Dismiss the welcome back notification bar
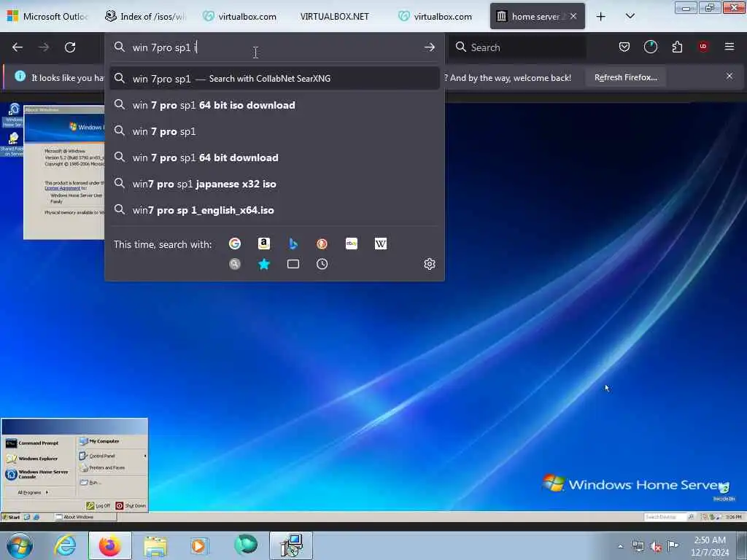This screenshot has height=560, width=747. click(x=729, y=76)
